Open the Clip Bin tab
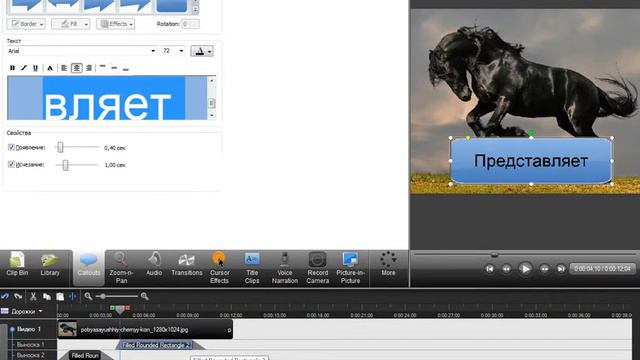This screenshot has height=360, width=640. point(17,264)
